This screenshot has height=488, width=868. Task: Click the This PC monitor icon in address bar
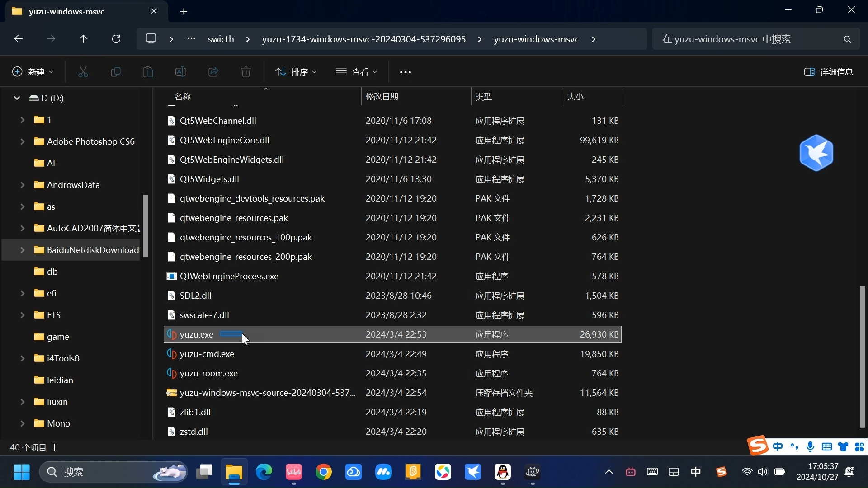(151, 39)
